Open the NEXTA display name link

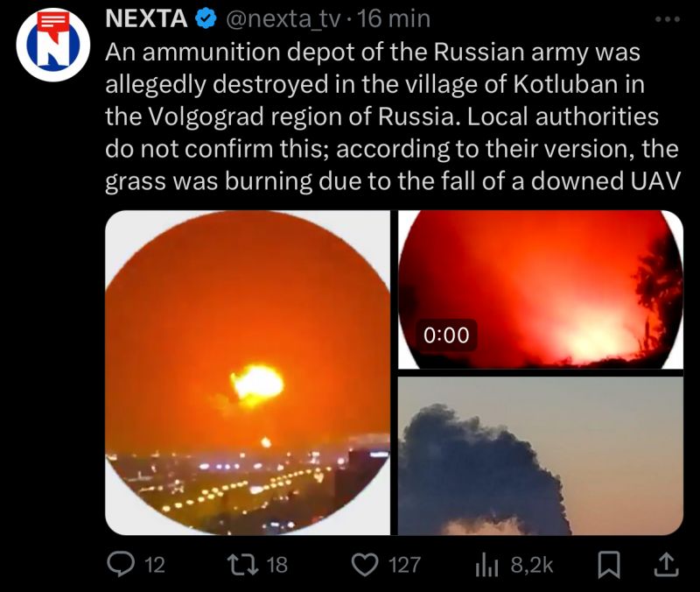(146, 19)
